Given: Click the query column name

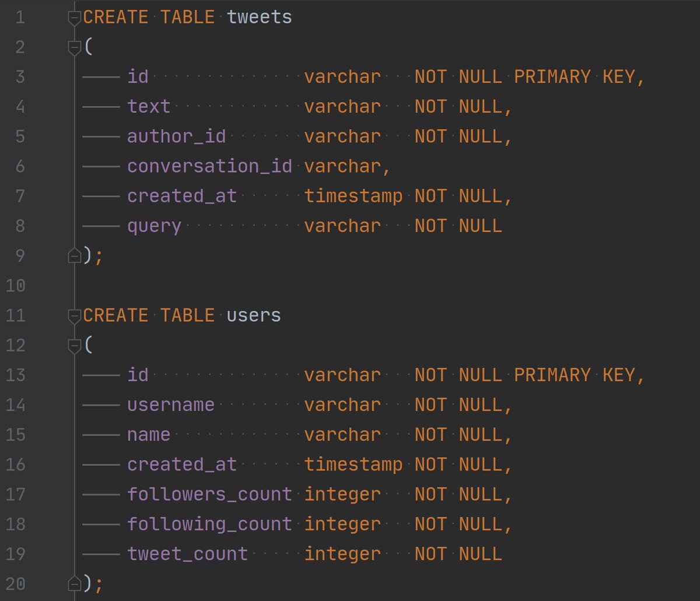Looking at the screenshot, I should [x=155, y=226].
